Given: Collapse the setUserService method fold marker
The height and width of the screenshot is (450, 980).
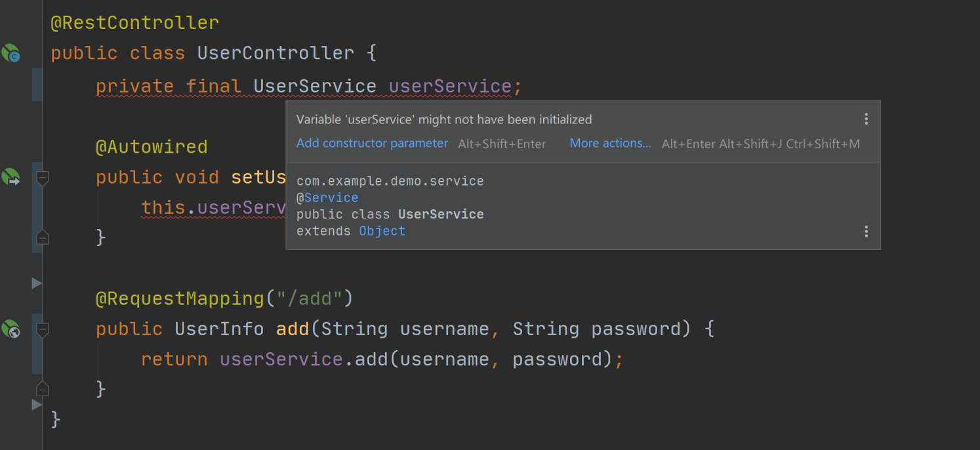Looking at the screenshot, I should [x=43, y=178].
